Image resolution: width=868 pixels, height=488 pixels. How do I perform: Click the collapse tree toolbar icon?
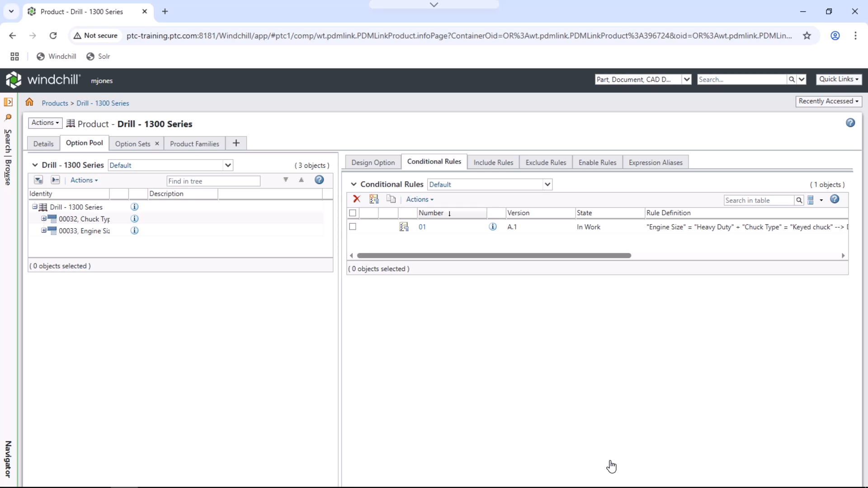(55, 180)
